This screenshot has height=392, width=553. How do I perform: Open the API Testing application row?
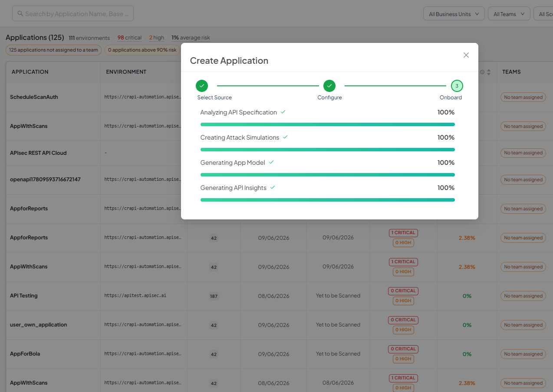pyautogui.click(x=24, y=296)
